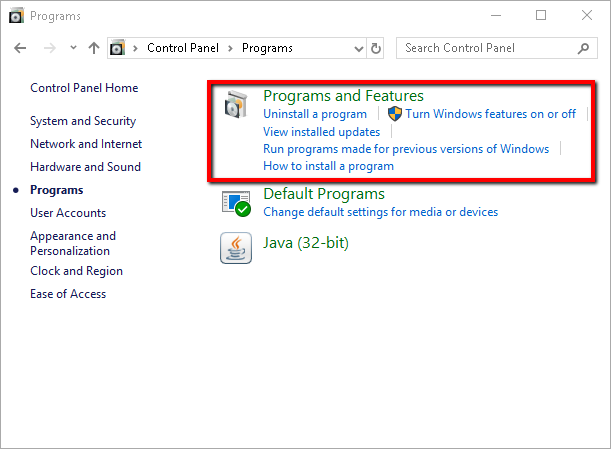This screenshot has height=449, width=611.
Task: Expand the address bar history dropdown
Action: pos(359,48)
